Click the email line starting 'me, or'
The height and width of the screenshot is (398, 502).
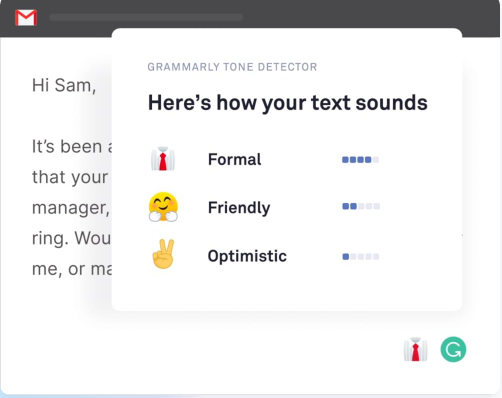tap(71, 269)
